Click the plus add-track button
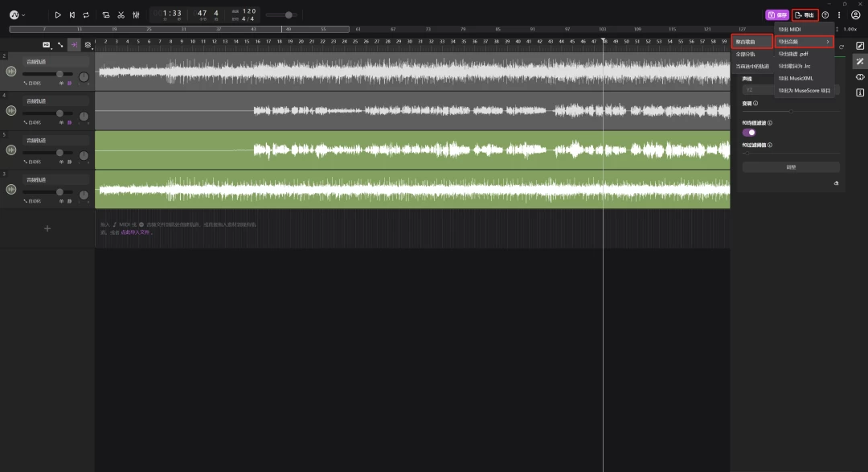Image resolution: width=868 pixels, height=472 pixels. click(x=47, y=228)
